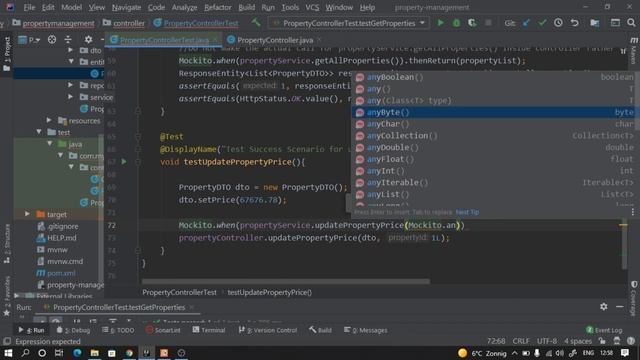
Task: Run testUpdatePropertyPrice from gutter icon
Action: point(124,162)
